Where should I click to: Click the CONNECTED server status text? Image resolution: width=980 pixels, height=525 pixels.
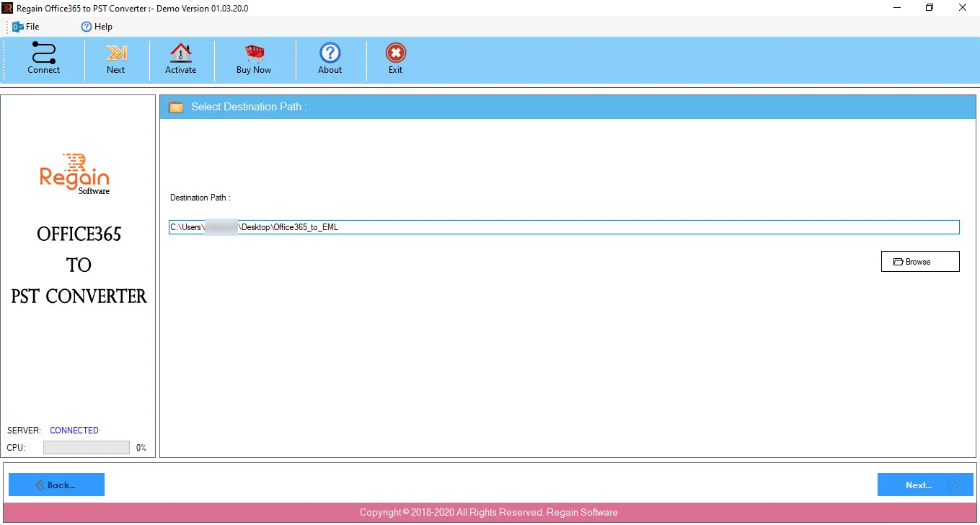74,431
